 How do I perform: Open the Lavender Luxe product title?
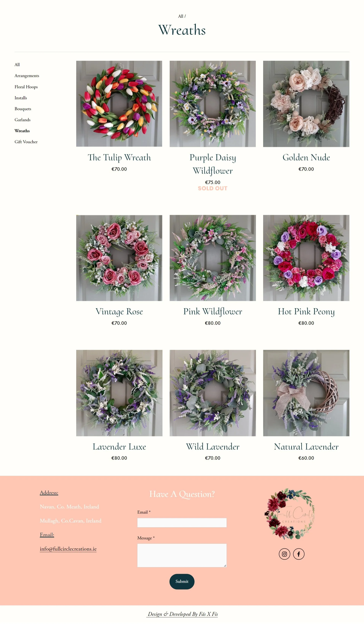pos(119,447)
